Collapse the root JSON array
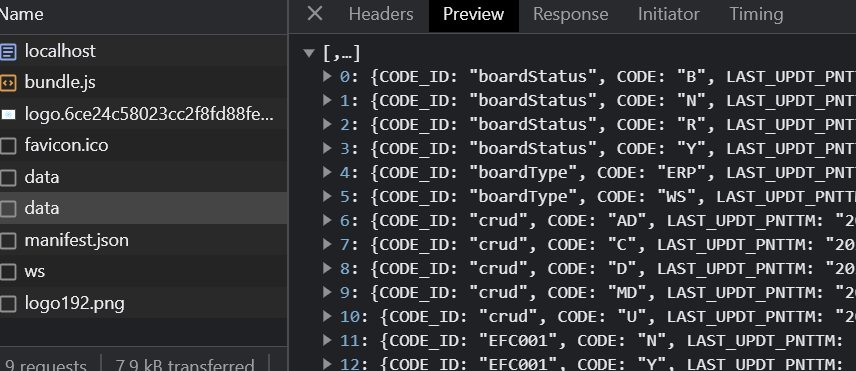856x371 pixels. tap(310, 53)
